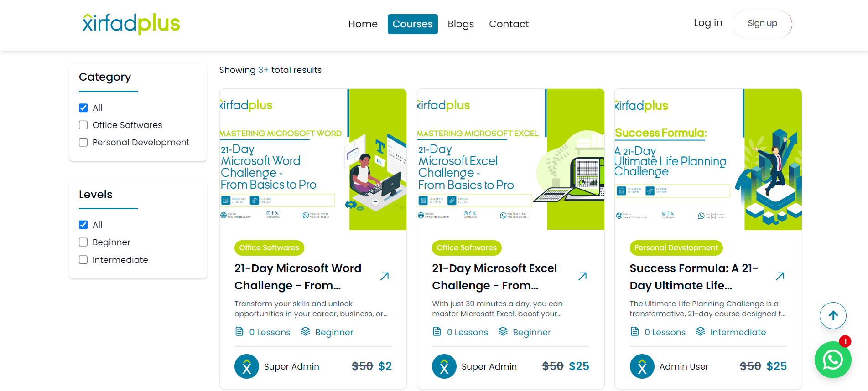The height and width of the screenshot is (391, 868).
Task: Open Excel course via arrow icon
Action: 582,276
